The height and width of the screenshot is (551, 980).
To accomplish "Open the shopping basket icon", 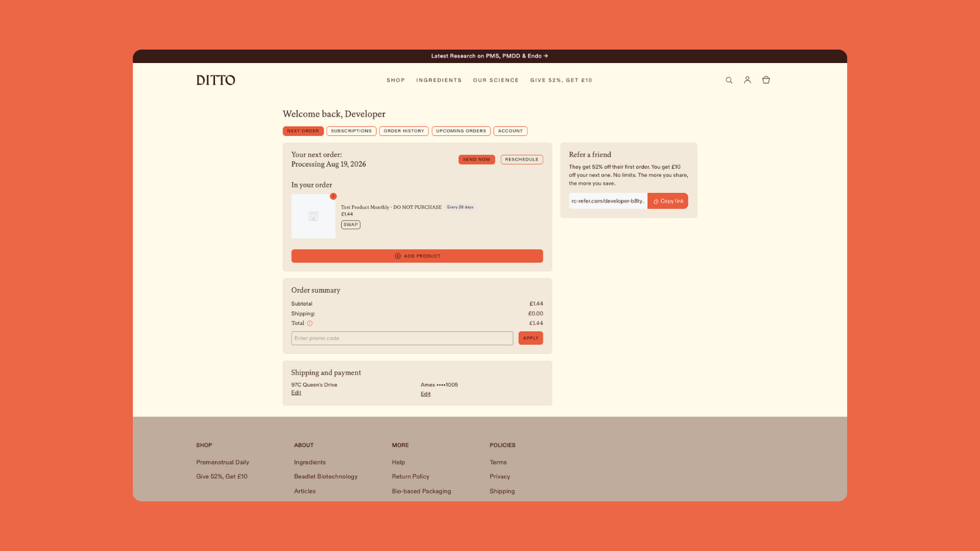I will tap(766, 80).
